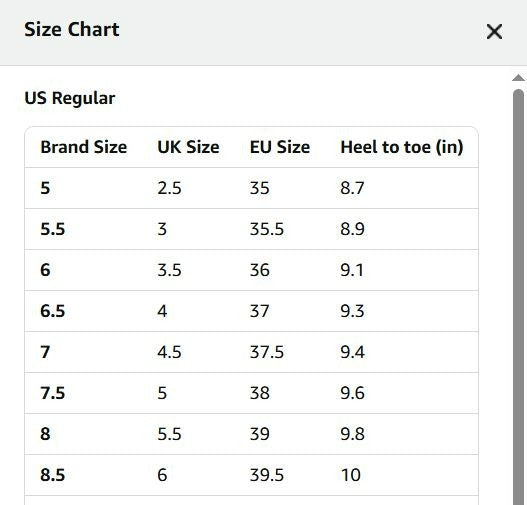This screenshot has width=527, height=505.
Task: Click heel to toe 9.6 value
Action: [x=352, y=393]
